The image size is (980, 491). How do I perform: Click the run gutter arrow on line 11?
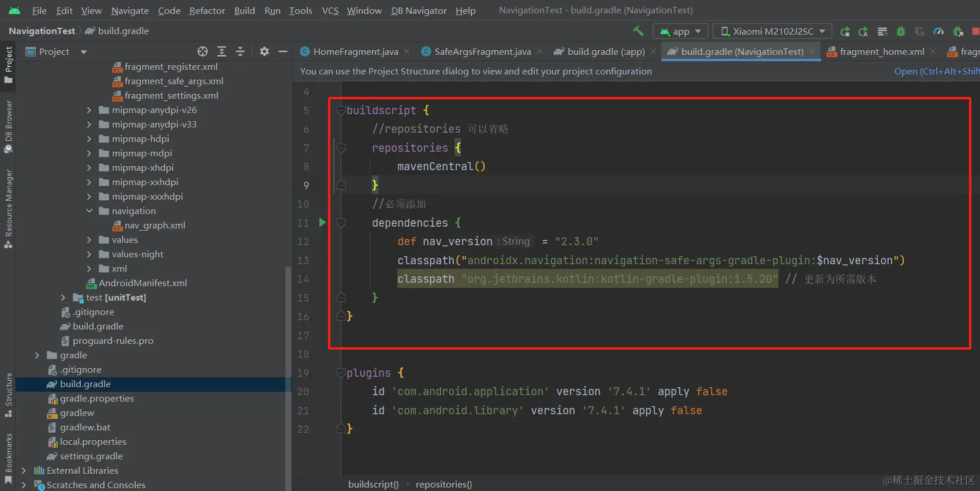323,222
